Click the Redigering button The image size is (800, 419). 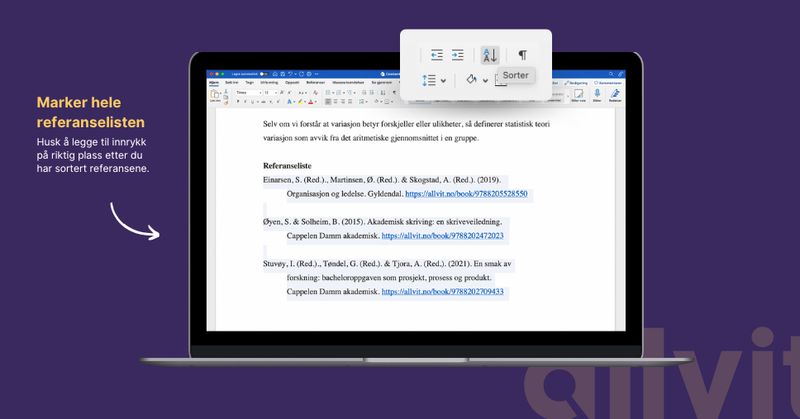pos(576,83)
